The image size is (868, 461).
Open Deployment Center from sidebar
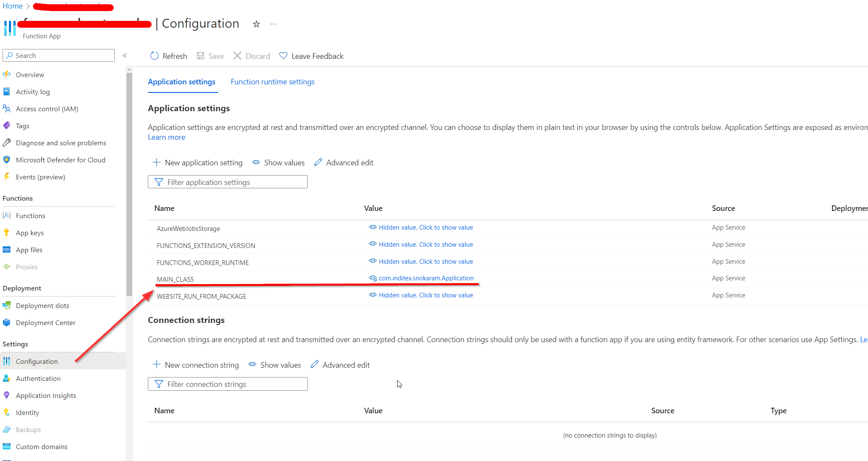pyautogui.click(x=45, y=323)
